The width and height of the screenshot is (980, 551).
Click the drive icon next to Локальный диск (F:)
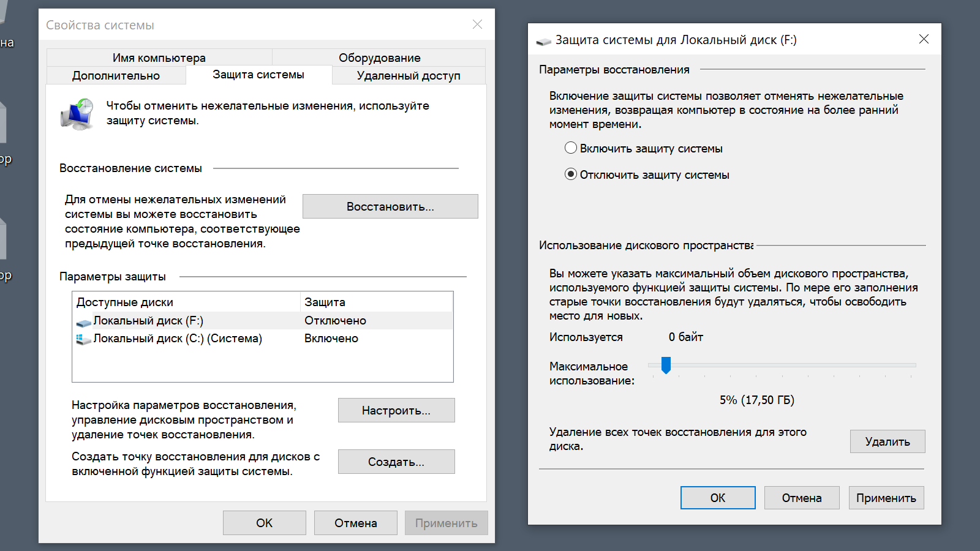[83, 322]
